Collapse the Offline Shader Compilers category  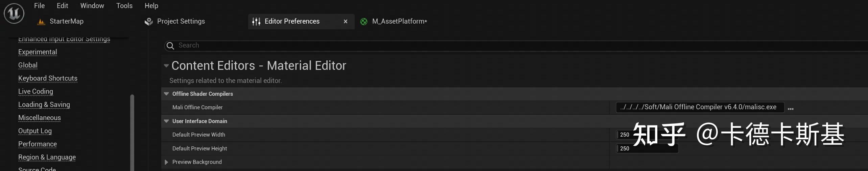click(166, 94)
